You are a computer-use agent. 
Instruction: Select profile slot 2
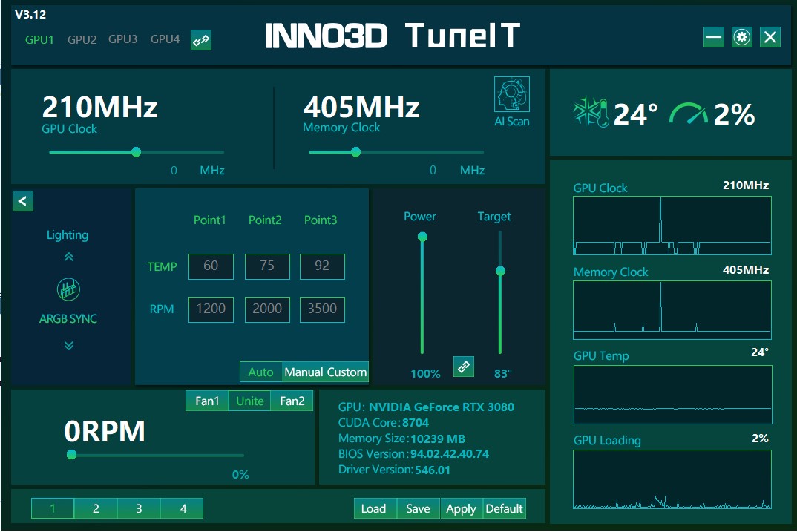96,508
